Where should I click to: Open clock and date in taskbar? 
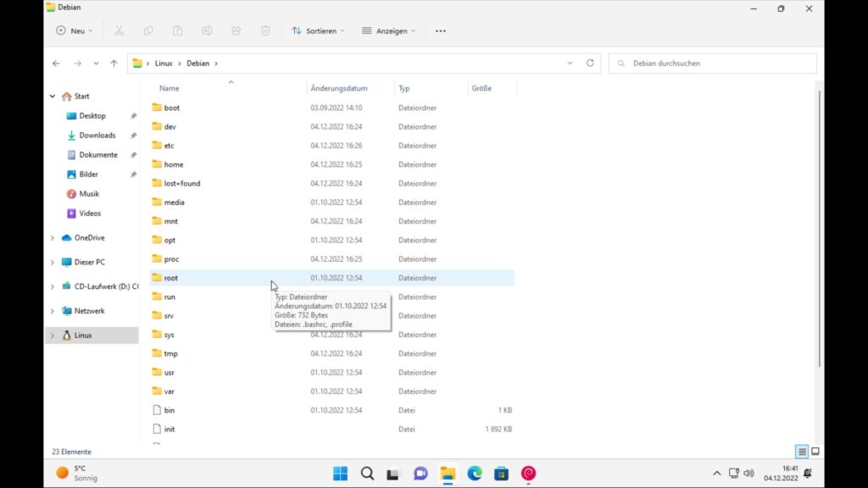(781, 474)
